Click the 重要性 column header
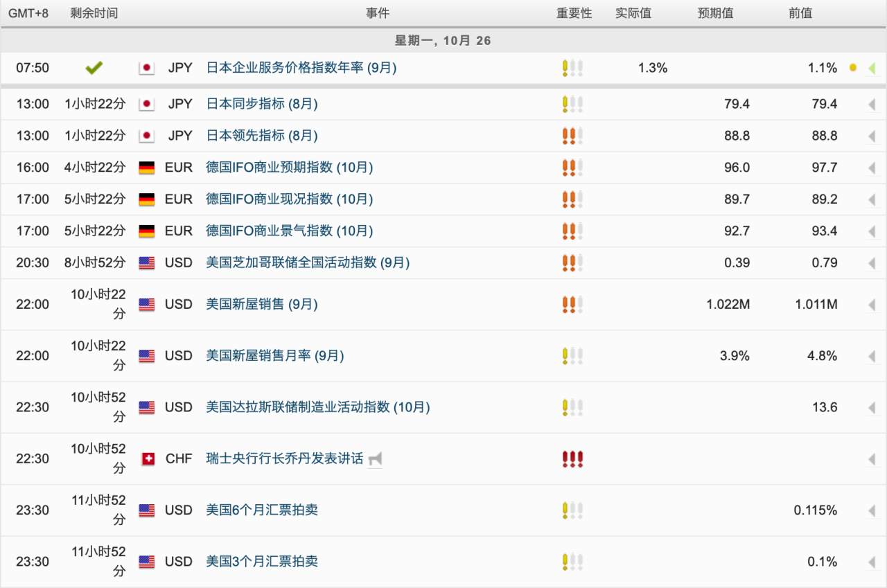Screen dimensions: 887x588 point(574,13)
